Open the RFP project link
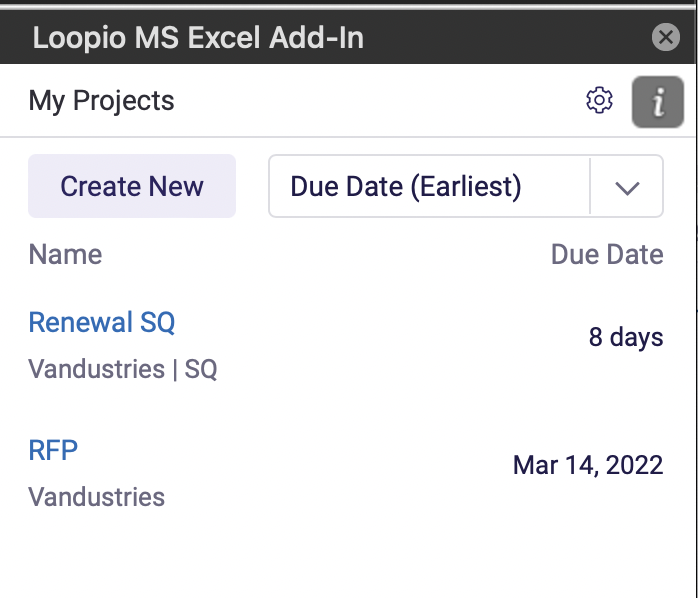This screenshot has height=598, width=698. [53, 450]
